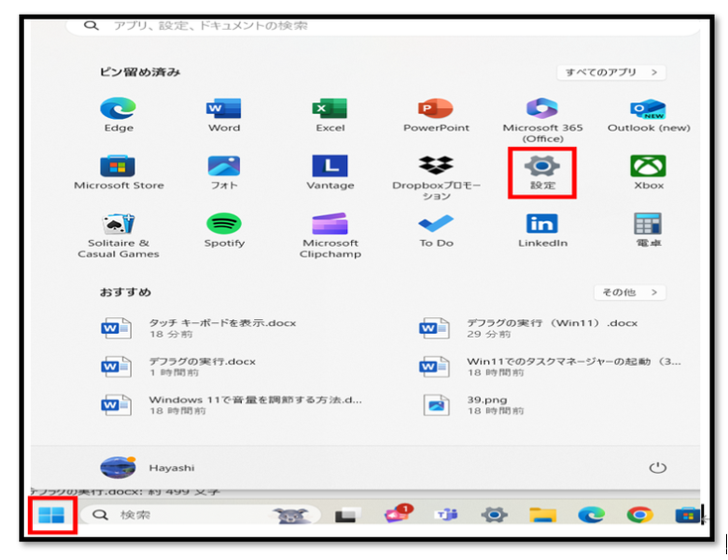Launch the フォト app
This screenshot has height=560, width=728.
(224, 172)
